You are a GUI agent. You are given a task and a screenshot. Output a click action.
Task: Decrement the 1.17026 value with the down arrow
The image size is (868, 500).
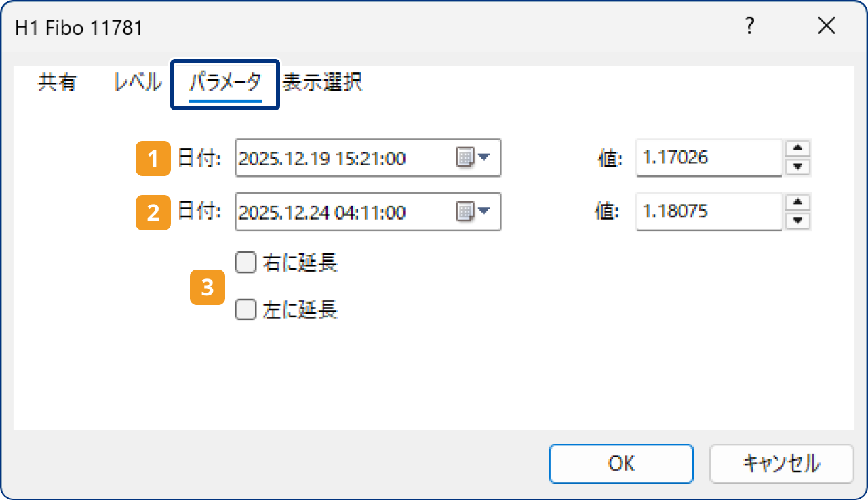[797, 165]
